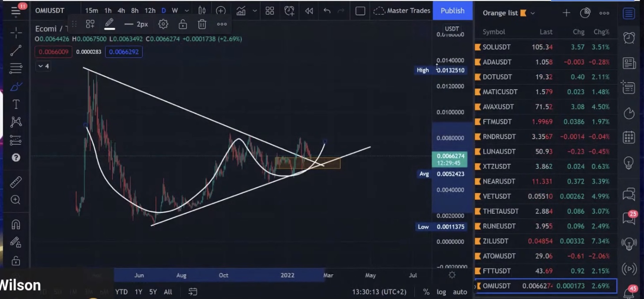Select the brush drawing tool
The width and height of the screenshot is (644, 299).
16,87
